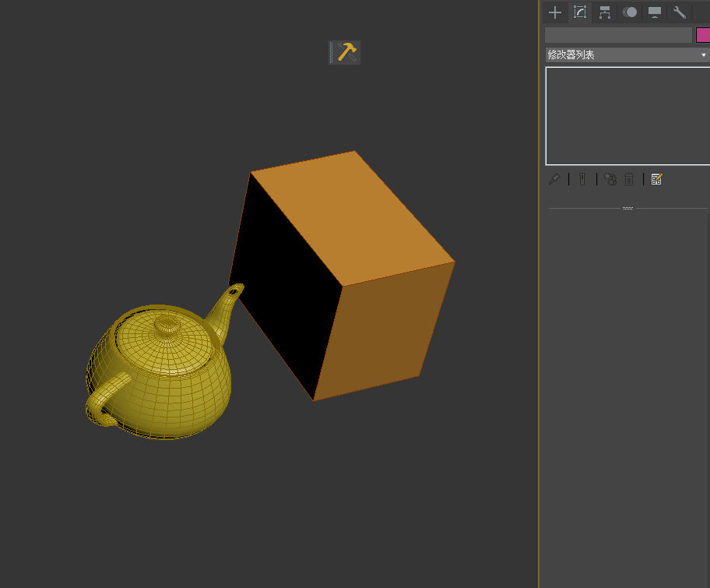Click inside the empty modifier stack list
Viewport: 710px width, 588px height.
(x=627, y=116)
